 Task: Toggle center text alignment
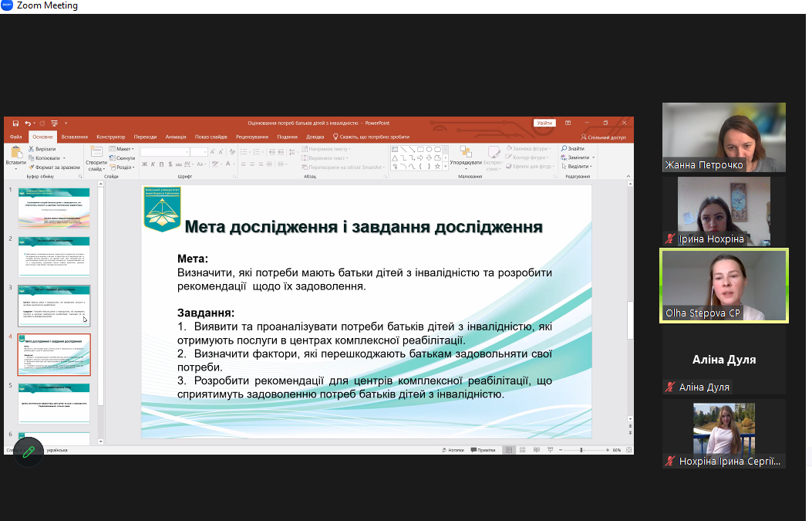click(x=252, y=164)
